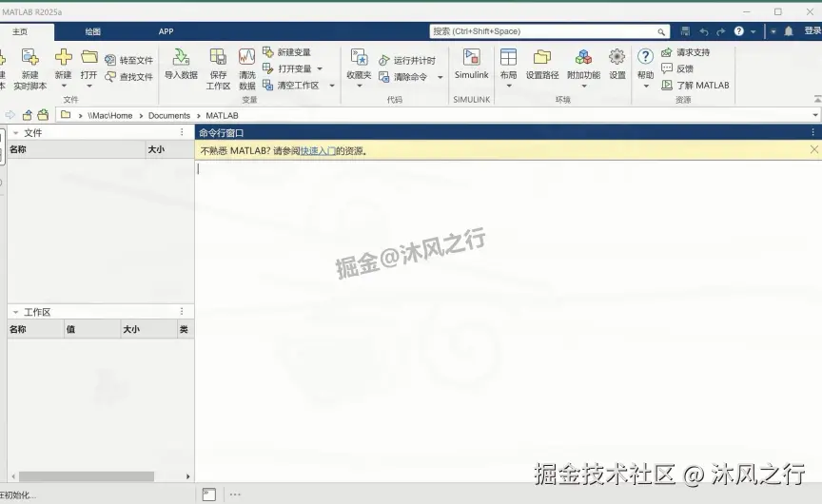Click 清空工作区 in the ribbon
Viewport: 822px width, 504px height.
(291, 85)
